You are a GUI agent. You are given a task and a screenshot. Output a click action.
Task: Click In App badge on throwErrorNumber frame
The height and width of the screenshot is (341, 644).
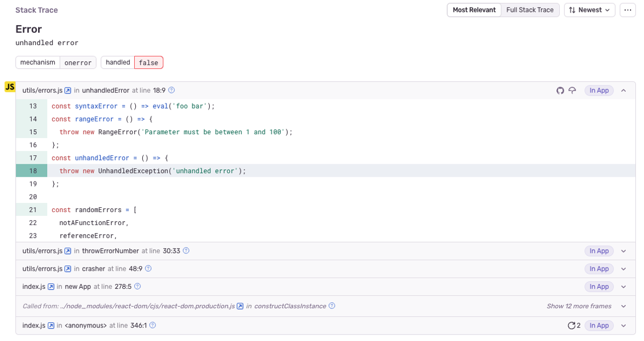coord(599,251)
